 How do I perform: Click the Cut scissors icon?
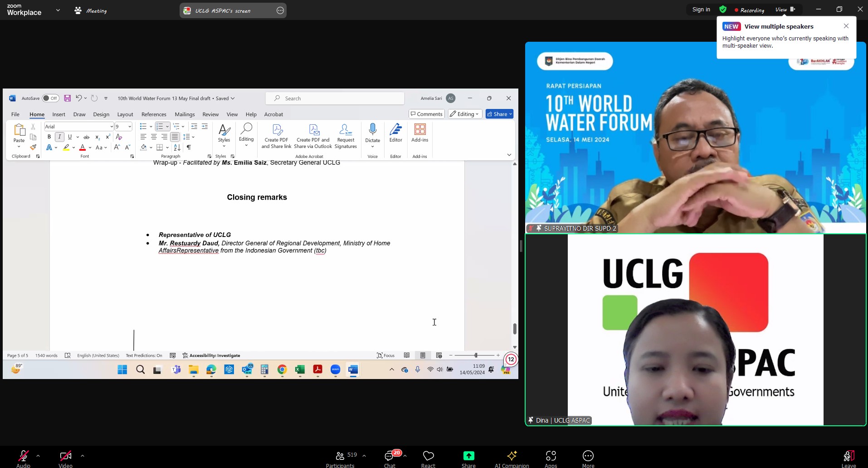(x=33, y=126)
